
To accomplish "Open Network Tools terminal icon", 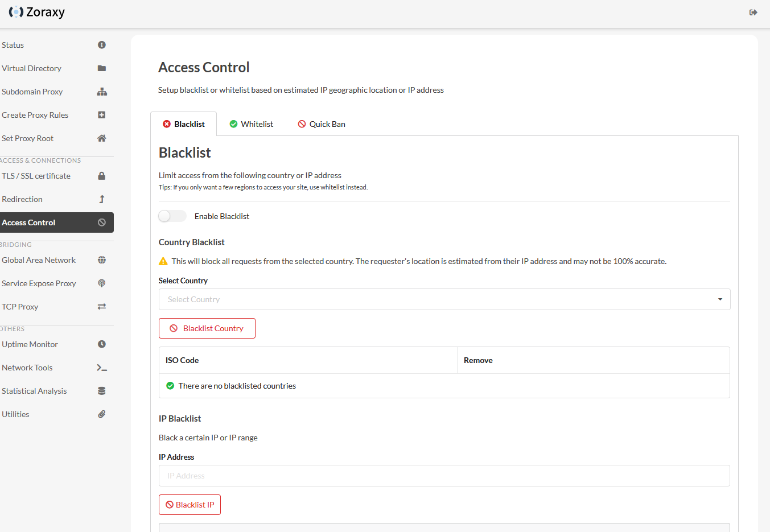I will [x=102, y=368].
